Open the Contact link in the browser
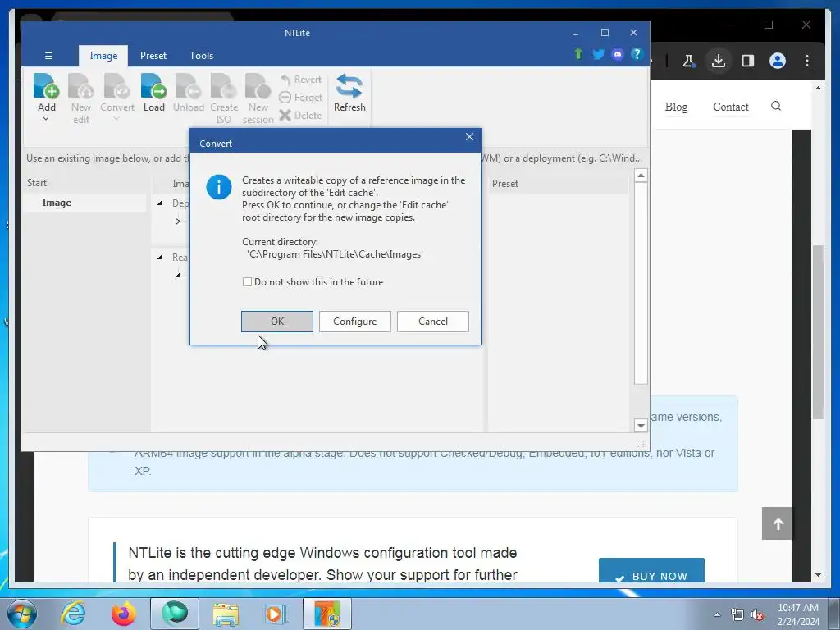Viewport: 840px width, 630px height. [731, 107]
